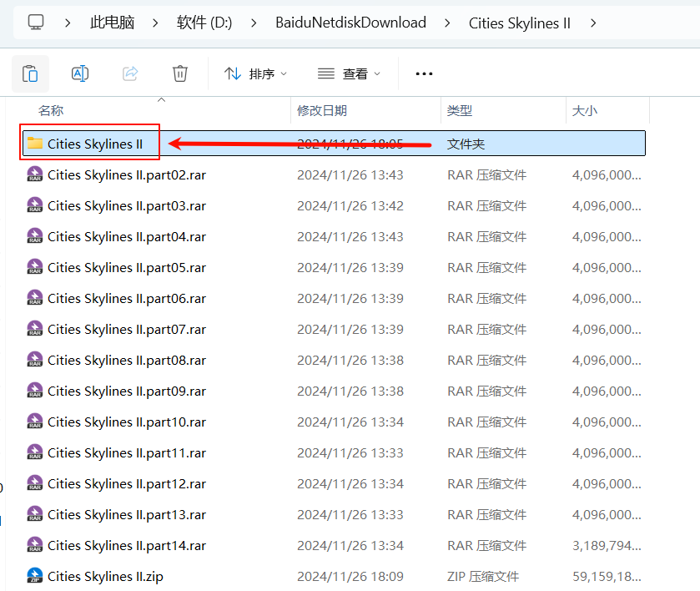Click RAR icon of part04.rar file
The image size is (700, 591).
pyautogui.click(x=35, y=235)
